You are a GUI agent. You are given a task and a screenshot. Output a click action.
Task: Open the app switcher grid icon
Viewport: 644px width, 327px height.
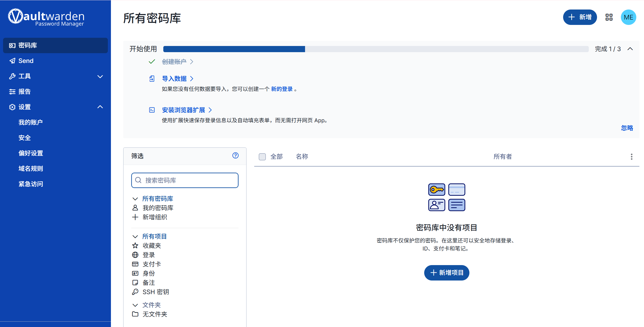coord(609,17)
